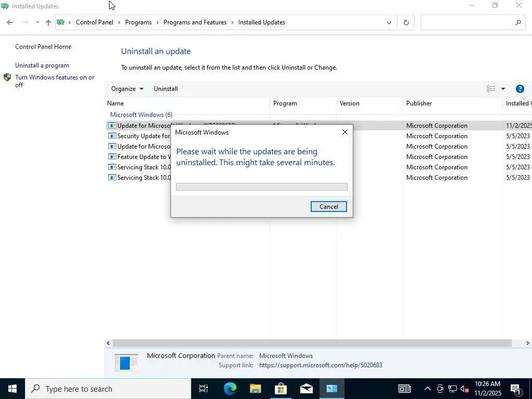This screenshot has height=399, width=532.
Task: Click the support link URL in details pane
Action: point(321,365)
